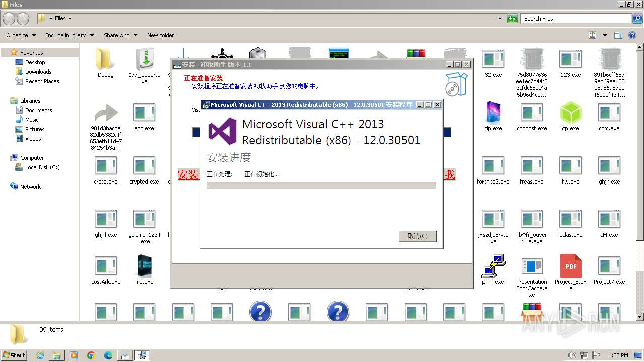Expand the Files breadcrumb arrow
This screenshot has width=644, height=362.
click(x=70, y=18)
